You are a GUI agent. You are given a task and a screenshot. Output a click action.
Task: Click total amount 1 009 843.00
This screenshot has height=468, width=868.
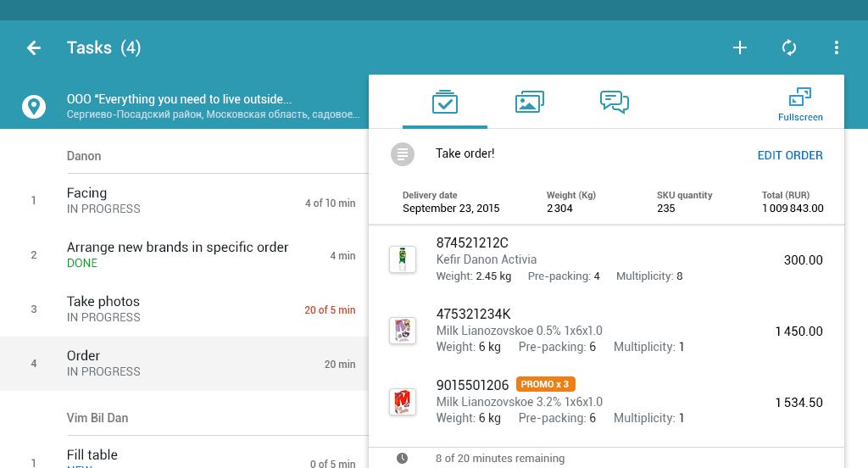coord(793,209)
